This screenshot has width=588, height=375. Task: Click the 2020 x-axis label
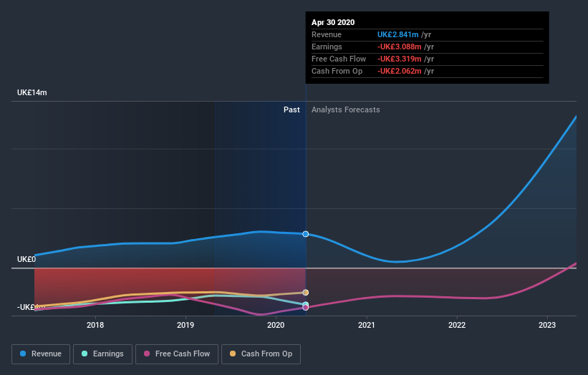coord(276,325)
